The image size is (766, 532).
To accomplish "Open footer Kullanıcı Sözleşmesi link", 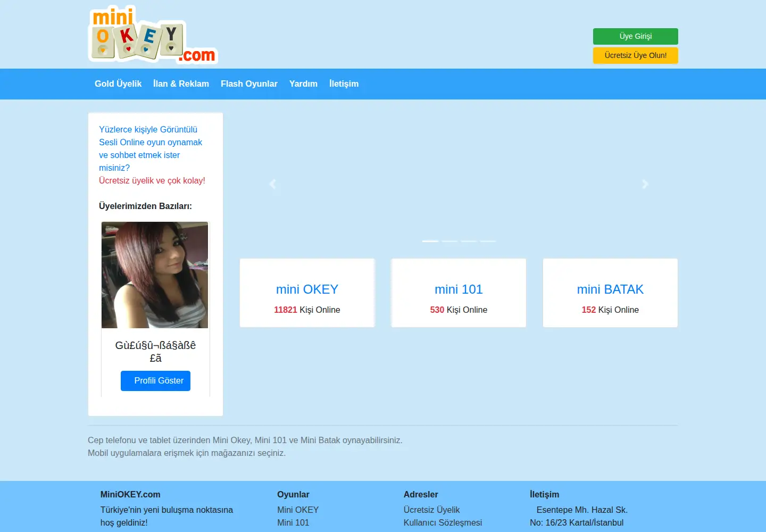I will point(443,522).
